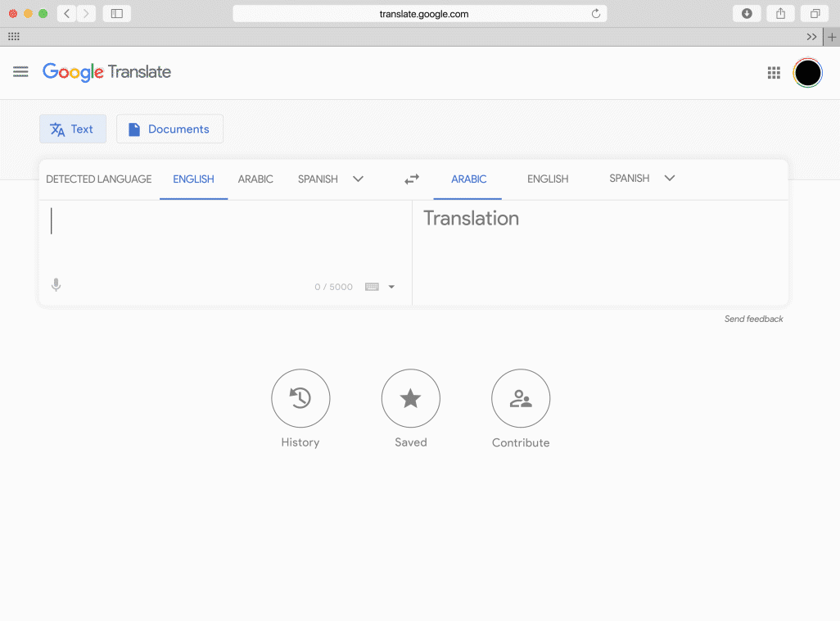Set source language to Arabic
The height and width of the screenshot is (621, 840).
coord(255,179)
